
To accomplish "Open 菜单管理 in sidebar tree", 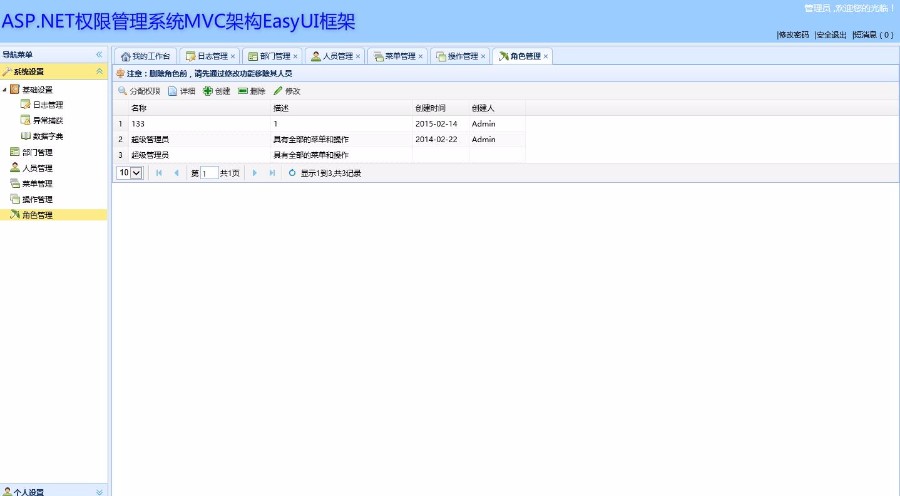I will pos(37,184).
